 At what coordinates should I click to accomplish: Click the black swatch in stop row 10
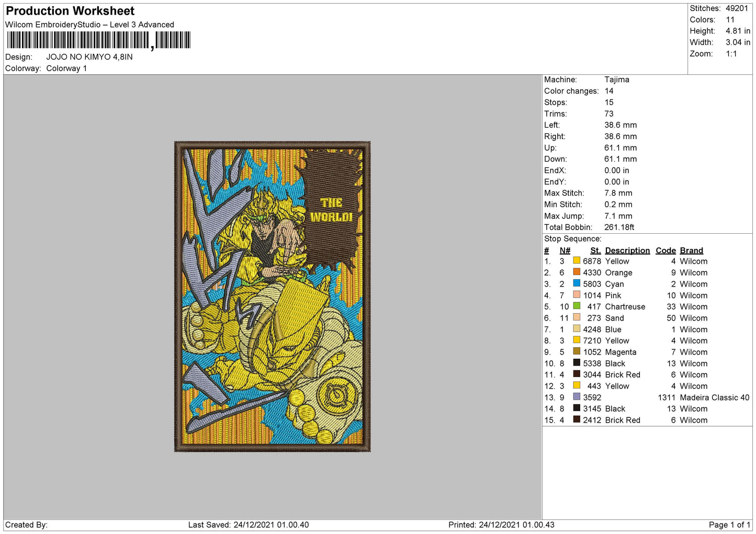tap(577, 363)
